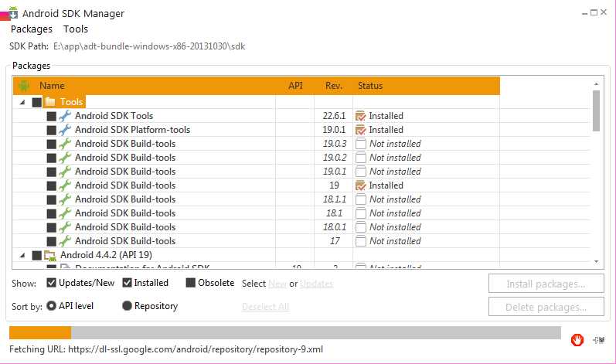Click the red stop hand icon

[577, 340]
